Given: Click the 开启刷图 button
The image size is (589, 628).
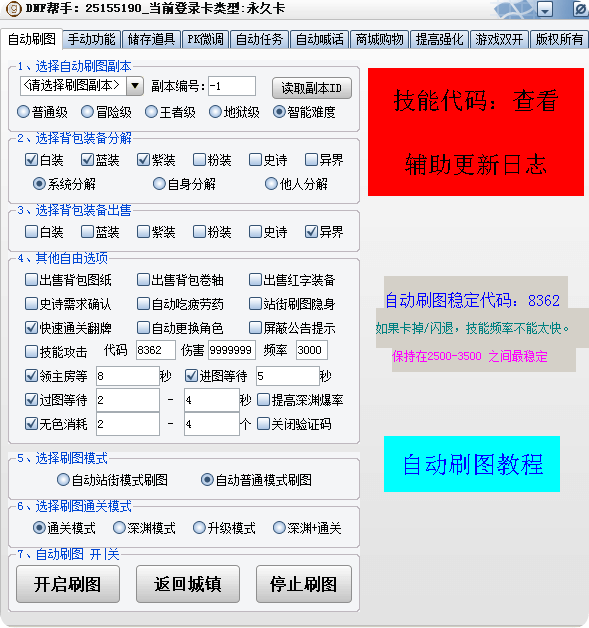Looking at the screenshot, I should click(x=68, y=584).
